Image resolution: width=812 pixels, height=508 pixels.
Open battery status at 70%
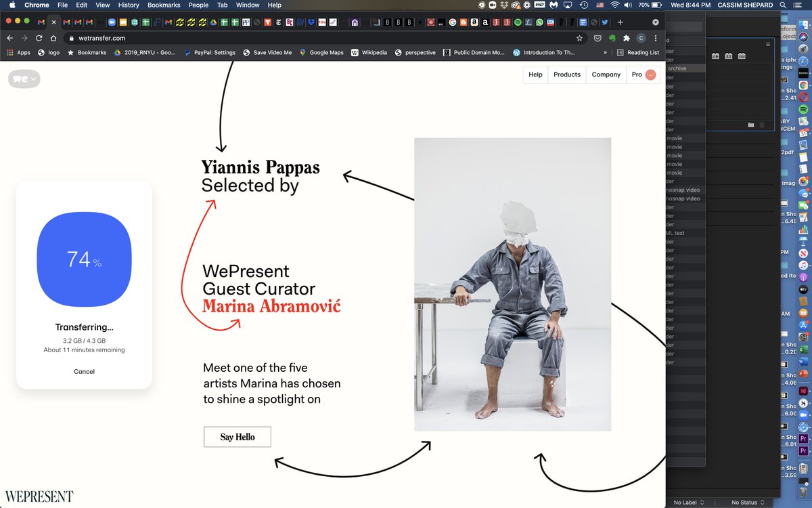coord(650,5)
